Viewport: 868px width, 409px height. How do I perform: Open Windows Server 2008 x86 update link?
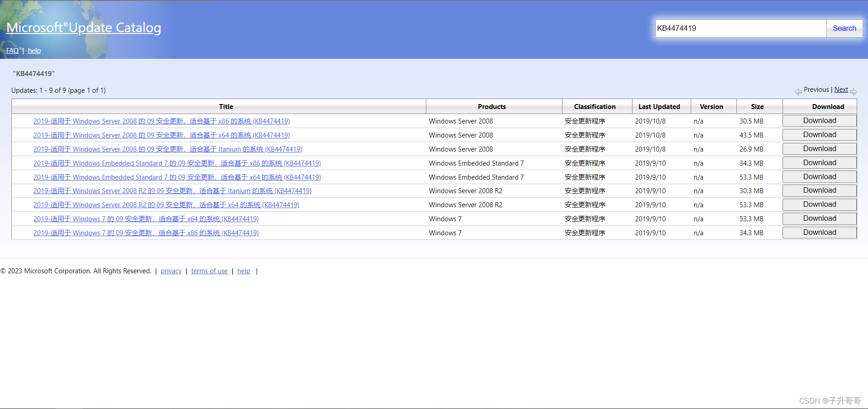[161, 121]
